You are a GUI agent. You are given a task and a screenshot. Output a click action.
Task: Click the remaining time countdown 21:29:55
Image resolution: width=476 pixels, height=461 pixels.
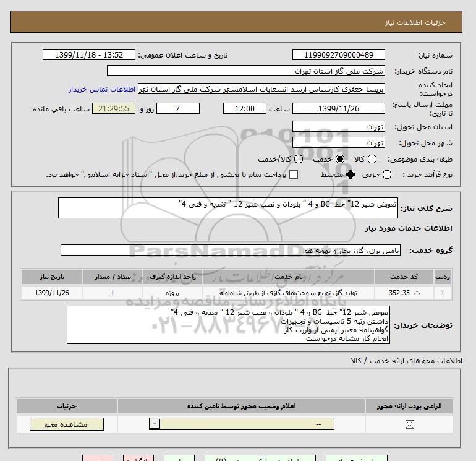114,108
